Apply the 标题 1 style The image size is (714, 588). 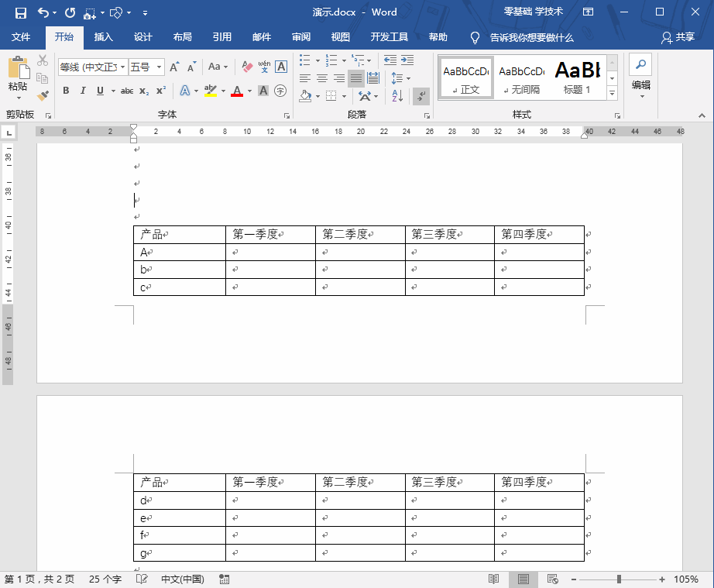(578, 78)
